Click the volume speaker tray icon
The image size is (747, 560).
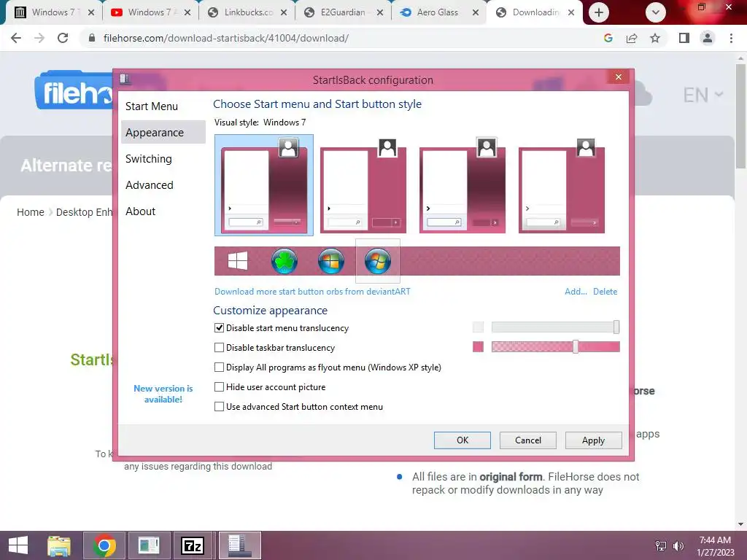pyautogui.click(x=678, y=546)
